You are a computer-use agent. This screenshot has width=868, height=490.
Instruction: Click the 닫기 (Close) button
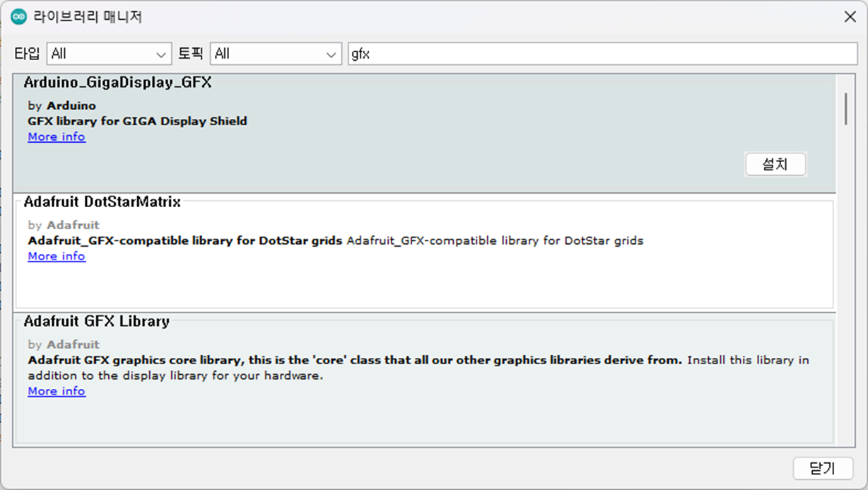pos(823,468)
